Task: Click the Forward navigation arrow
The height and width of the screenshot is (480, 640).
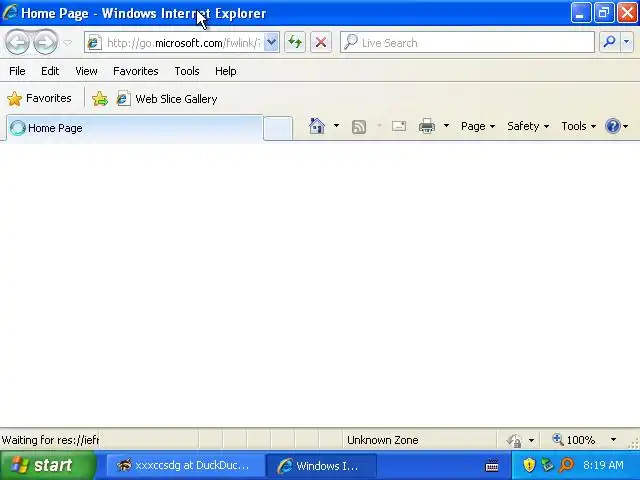Action: pos(45,42)
